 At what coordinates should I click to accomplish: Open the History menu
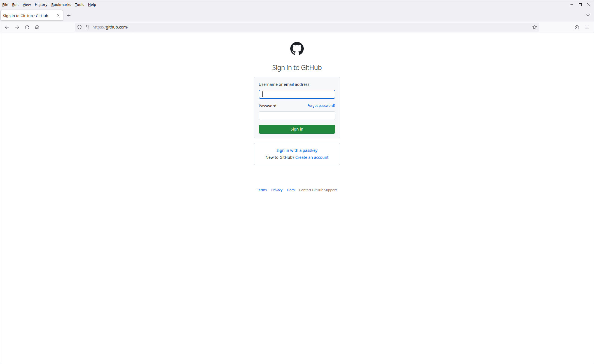[x=41, y=4]
